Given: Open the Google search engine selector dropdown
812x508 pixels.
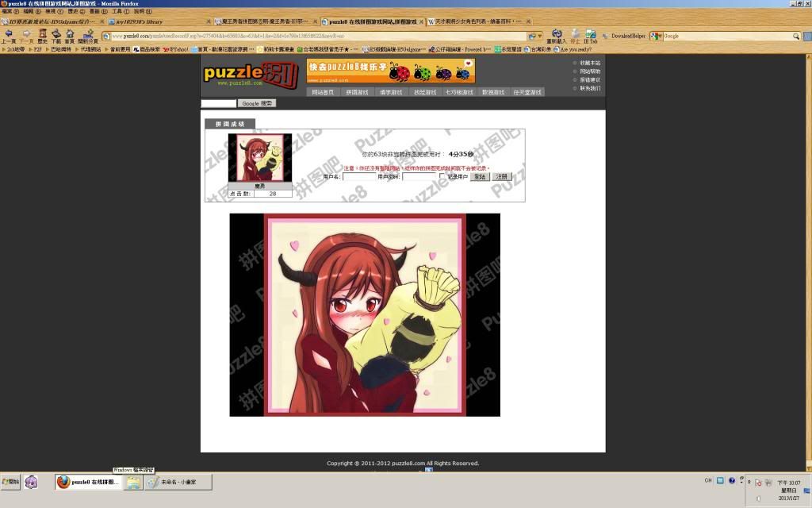Looking at the screenshot, I should pyautogui.click(x=656, y=37).
